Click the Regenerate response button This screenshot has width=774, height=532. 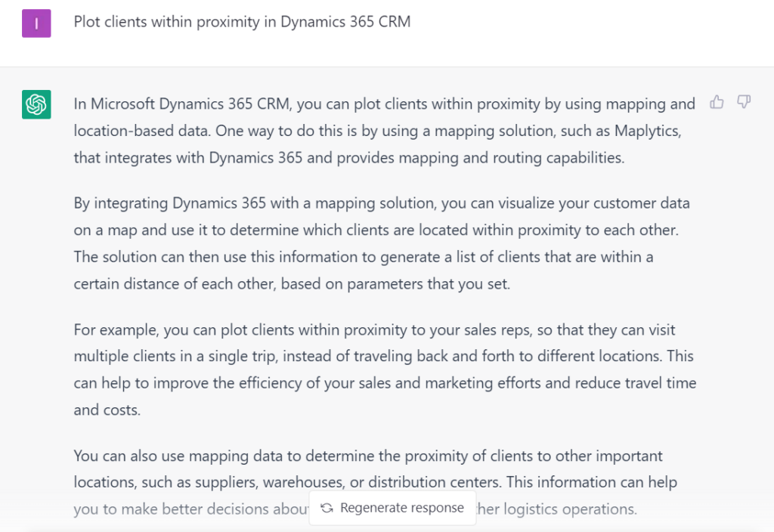pos(392,508)
